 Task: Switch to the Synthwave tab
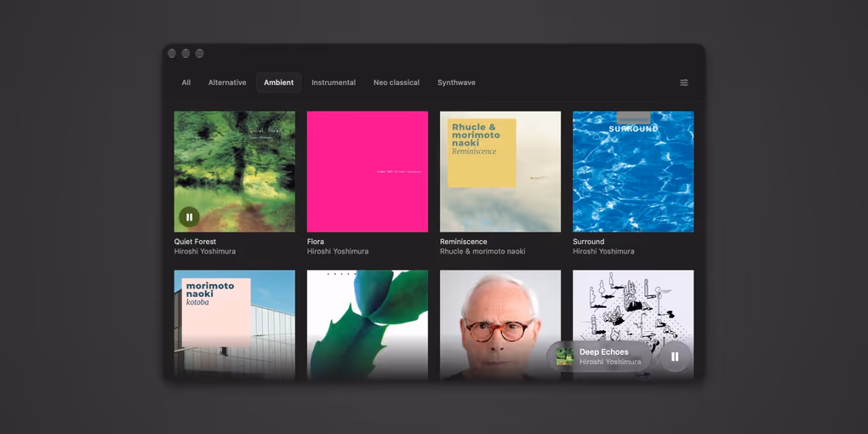pyautogui.click(x=456, y=83)
